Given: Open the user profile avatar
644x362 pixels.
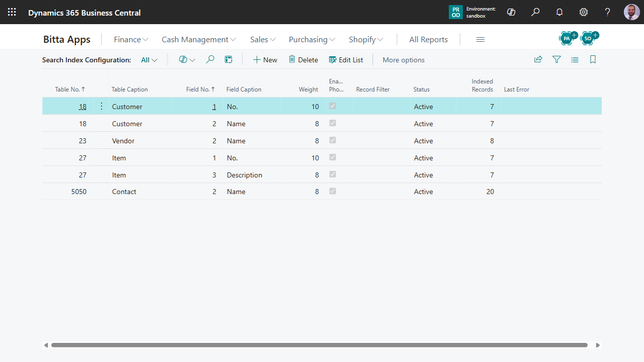Looking at the screenshot, I should [632, 12].
